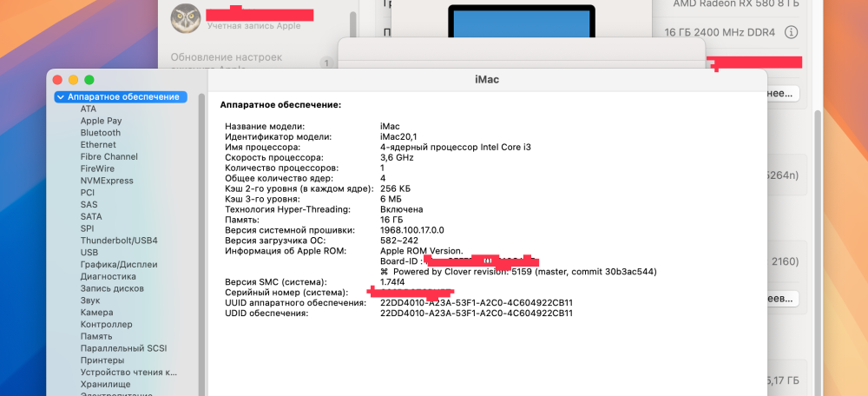Click the firmware version 1968.100.17.0.0
The width and height of the screenshot is (868, 396).
pyautogui.click(x=412, y=230)
